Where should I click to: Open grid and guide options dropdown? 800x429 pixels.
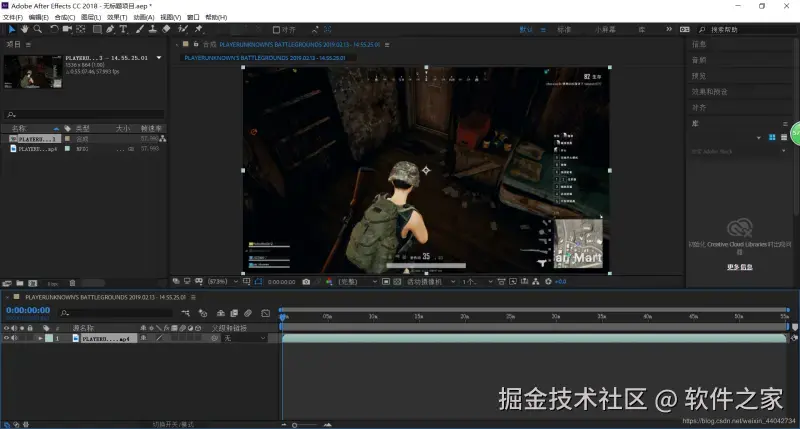pos(247,282)
